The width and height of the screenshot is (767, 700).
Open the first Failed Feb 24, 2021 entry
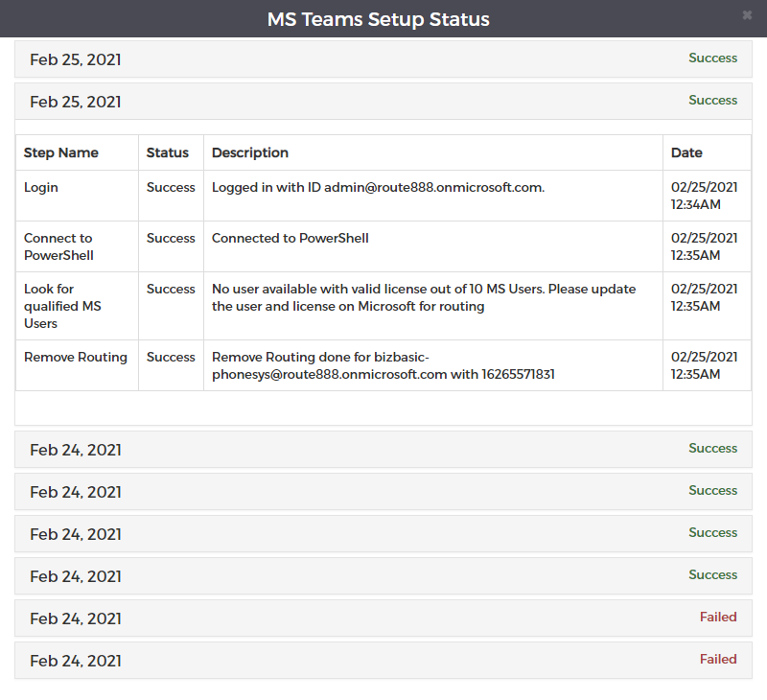point(383,618)
